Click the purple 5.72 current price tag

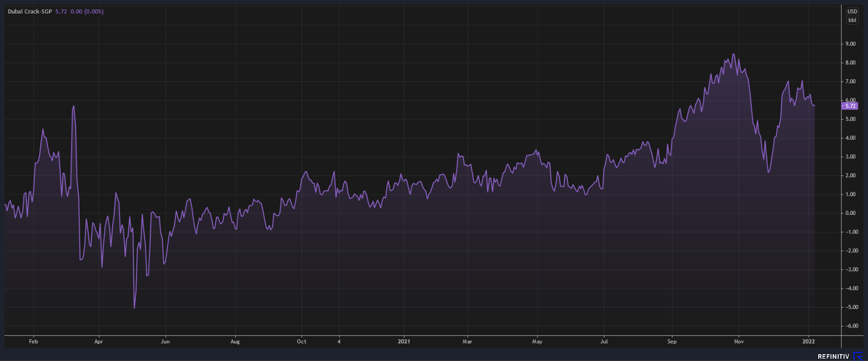point(850,106)
